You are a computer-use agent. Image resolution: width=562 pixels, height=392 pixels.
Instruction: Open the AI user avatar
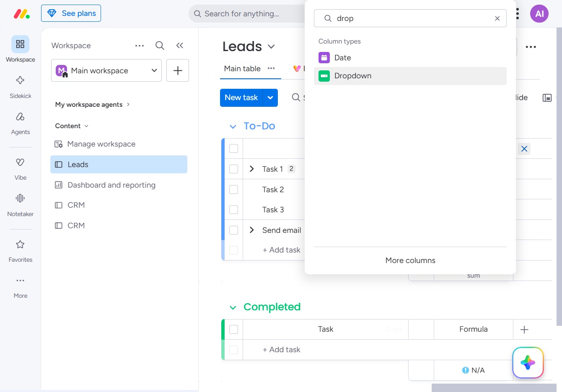click(x=539, y=14)
